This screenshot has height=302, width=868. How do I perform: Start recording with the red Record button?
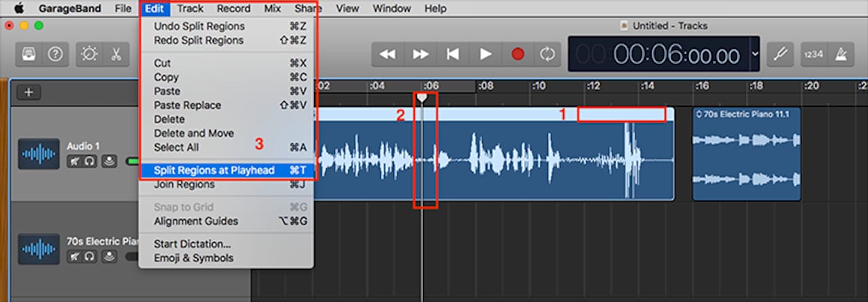point(518,54)
